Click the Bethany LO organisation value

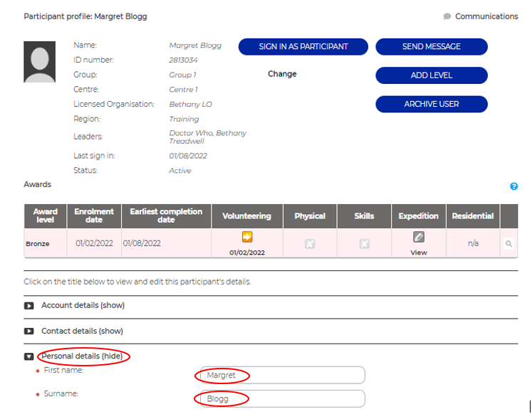[x=190, y=105]
